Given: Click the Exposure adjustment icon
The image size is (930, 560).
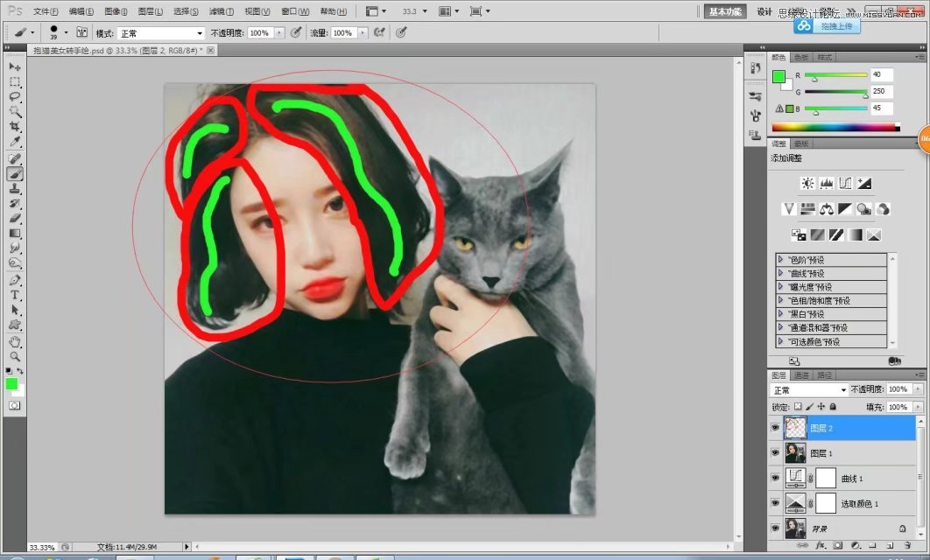Looking at the screenshot, I should 864,183.
